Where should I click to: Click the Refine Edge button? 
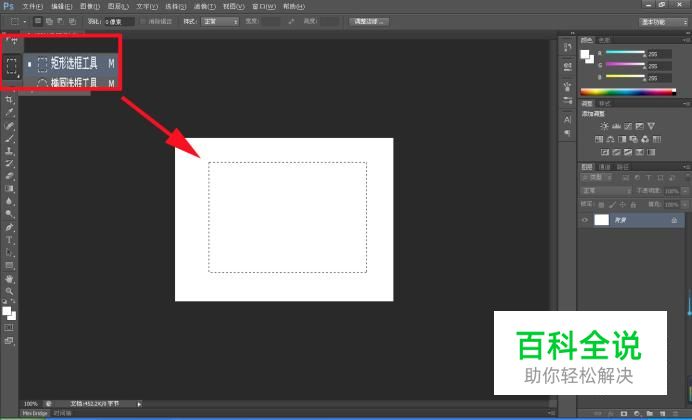coord(369,21)
